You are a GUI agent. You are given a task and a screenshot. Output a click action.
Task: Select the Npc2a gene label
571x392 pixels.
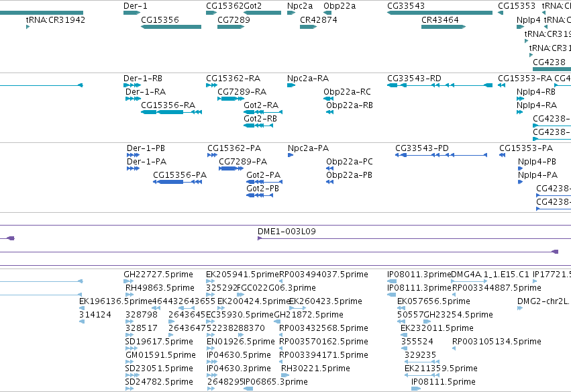pos(300,6)
